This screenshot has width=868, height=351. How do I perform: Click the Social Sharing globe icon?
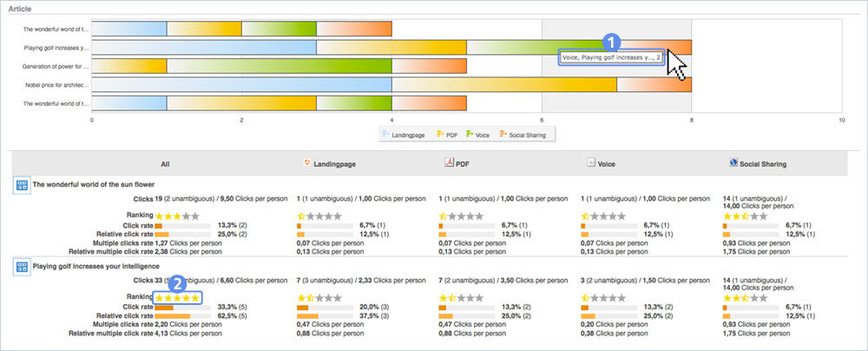[733, 162]
